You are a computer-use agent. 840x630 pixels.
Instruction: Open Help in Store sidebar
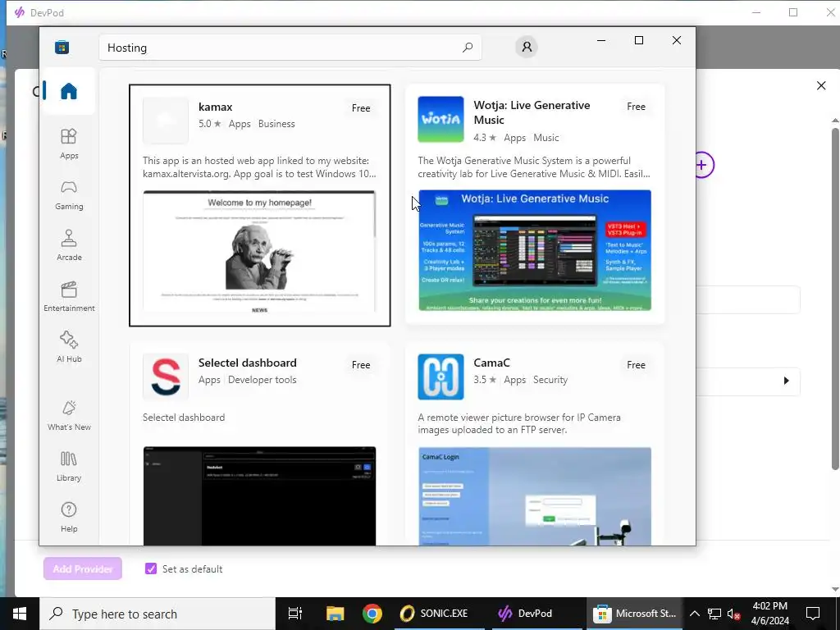69,517
